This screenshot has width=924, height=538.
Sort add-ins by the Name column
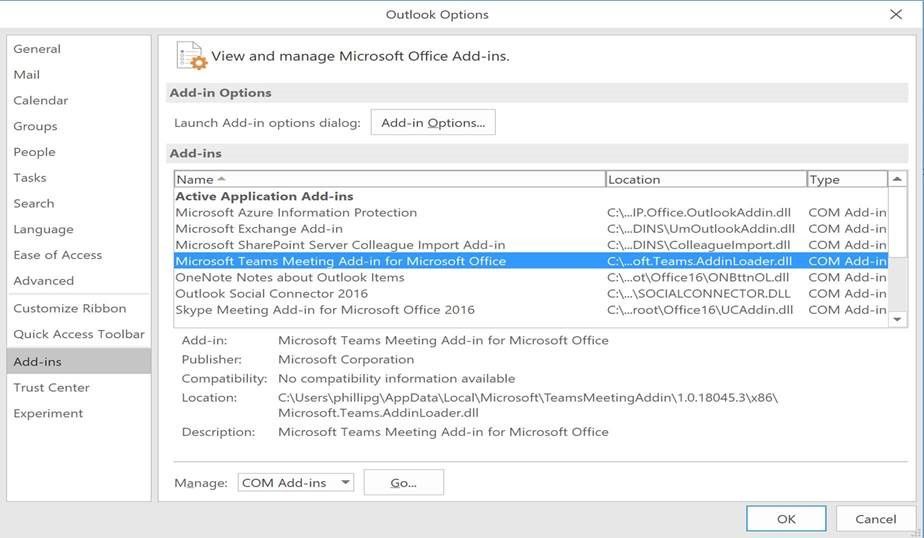pos(390,179)
